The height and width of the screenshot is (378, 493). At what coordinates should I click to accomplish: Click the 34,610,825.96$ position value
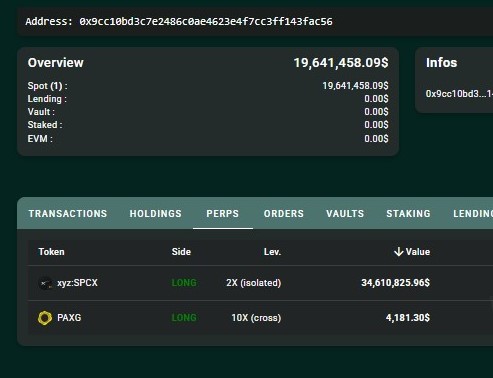[x=396, y=283]
